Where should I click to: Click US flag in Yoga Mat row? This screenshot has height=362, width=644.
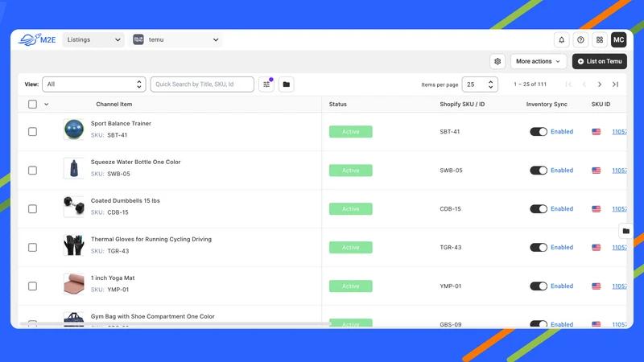coord(596,286)
